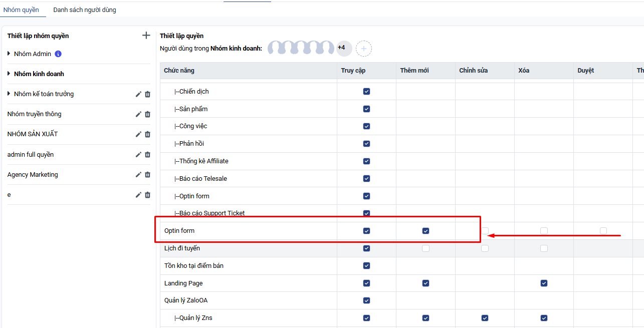The image size is (644, 328).
Task: Uncheck Thêm mới for top-level Optin form
Action: tap(425, 231)
